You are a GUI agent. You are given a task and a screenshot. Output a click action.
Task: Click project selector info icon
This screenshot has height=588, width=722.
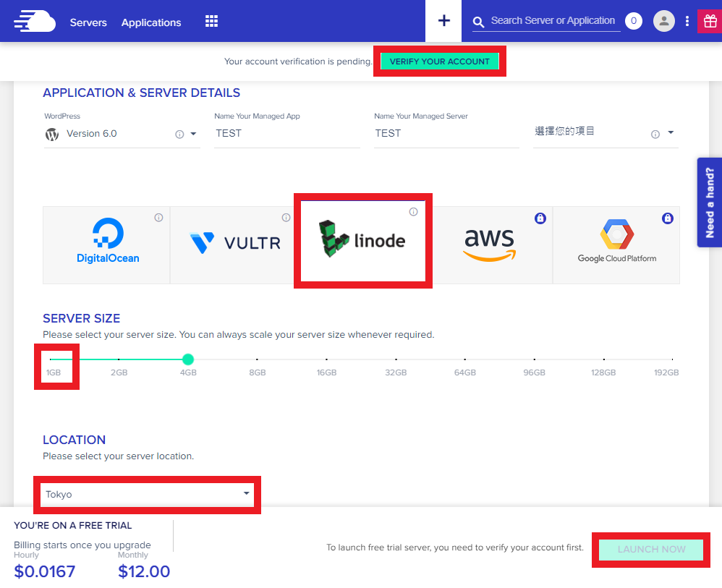coord(655,134)
